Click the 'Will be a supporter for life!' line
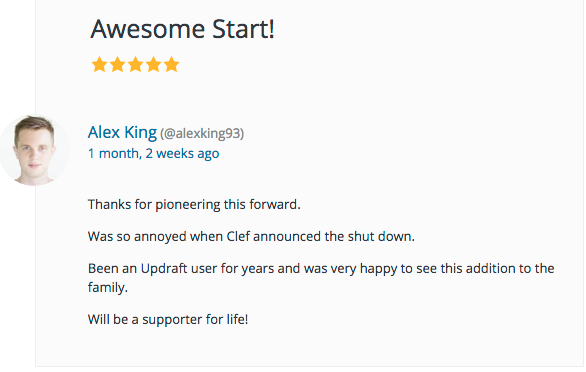586x372 pixels. point(168,320)
